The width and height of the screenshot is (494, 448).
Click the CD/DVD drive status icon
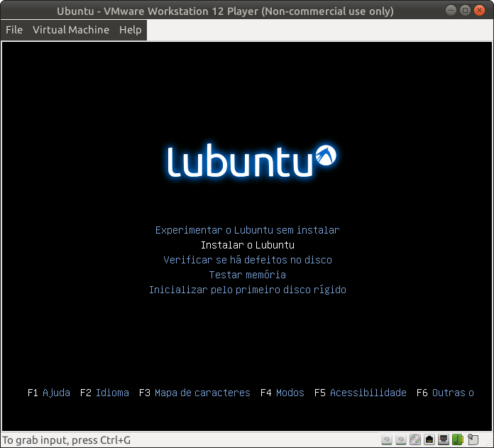pyautogui.click(x=415, y=439)
